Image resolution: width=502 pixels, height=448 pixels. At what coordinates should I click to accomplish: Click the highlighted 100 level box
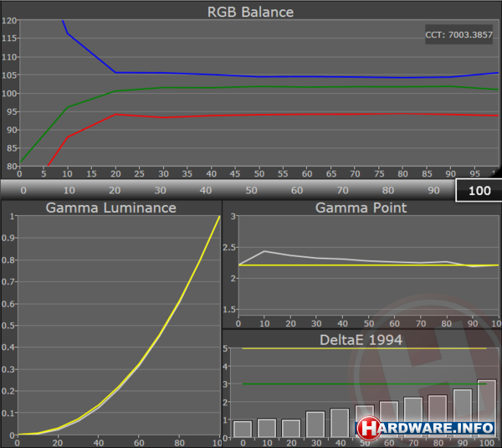[479, 190]
